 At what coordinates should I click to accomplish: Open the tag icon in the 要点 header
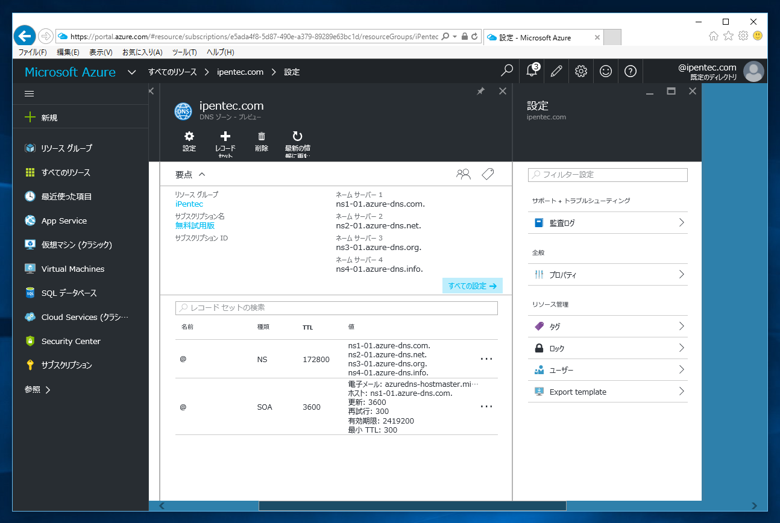488,174
